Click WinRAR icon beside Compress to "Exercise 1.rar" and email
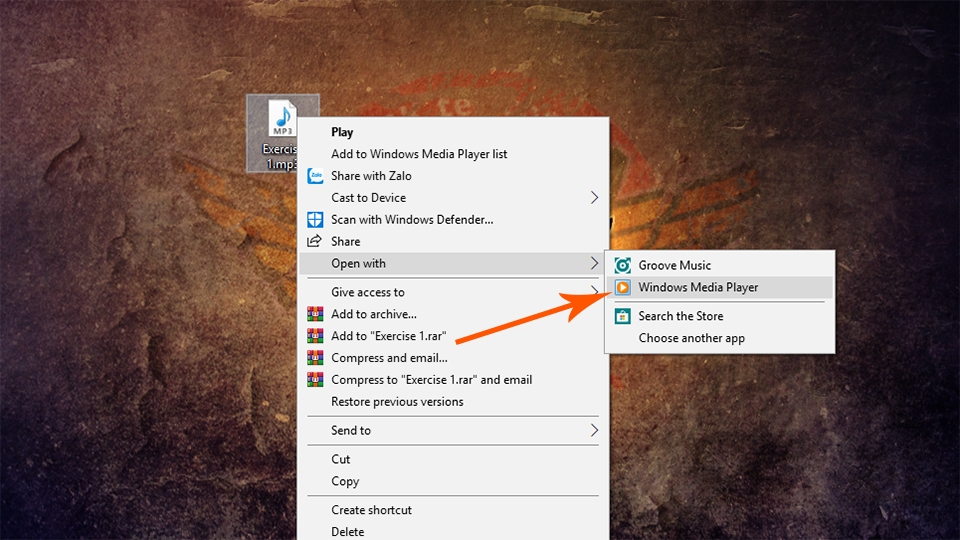Viewport: 960px width, 540px height. click(315, 380)
